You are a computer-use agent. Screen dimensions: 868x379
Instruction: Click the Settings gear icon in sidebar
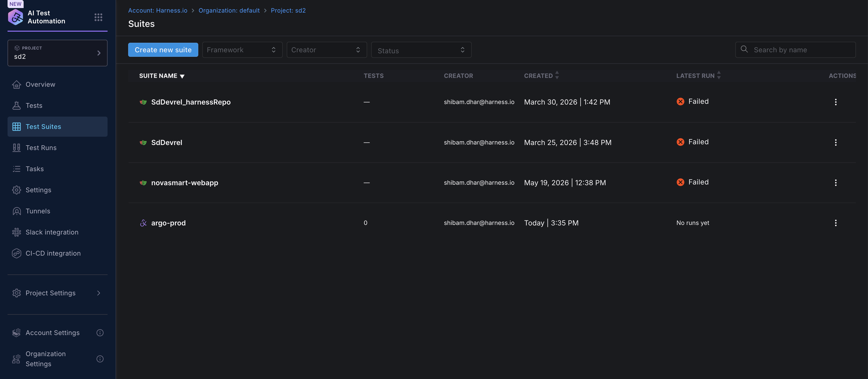point(17,190)
